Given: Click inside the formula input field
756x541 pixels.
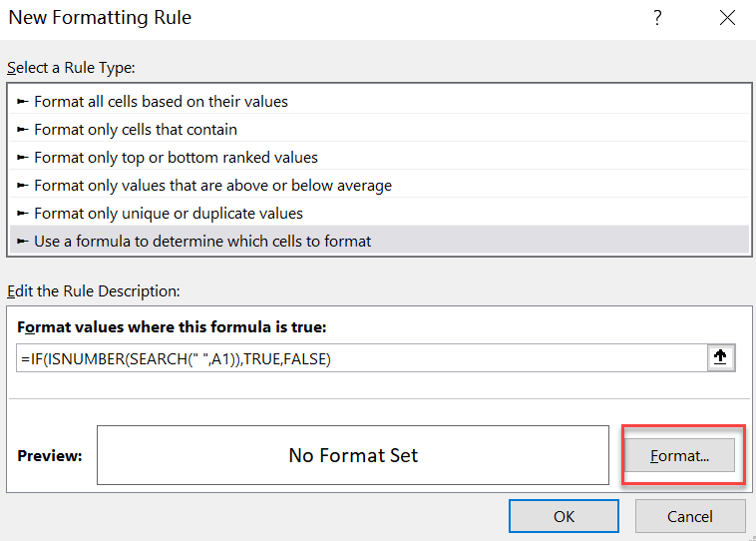Looking at the screenshot, I should coord(362,358).
